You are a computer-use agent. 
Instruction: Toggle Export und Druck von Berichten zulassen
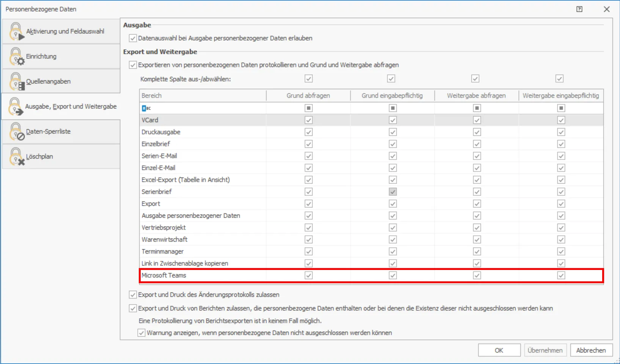pyautogui.click(x=133, y=308)
